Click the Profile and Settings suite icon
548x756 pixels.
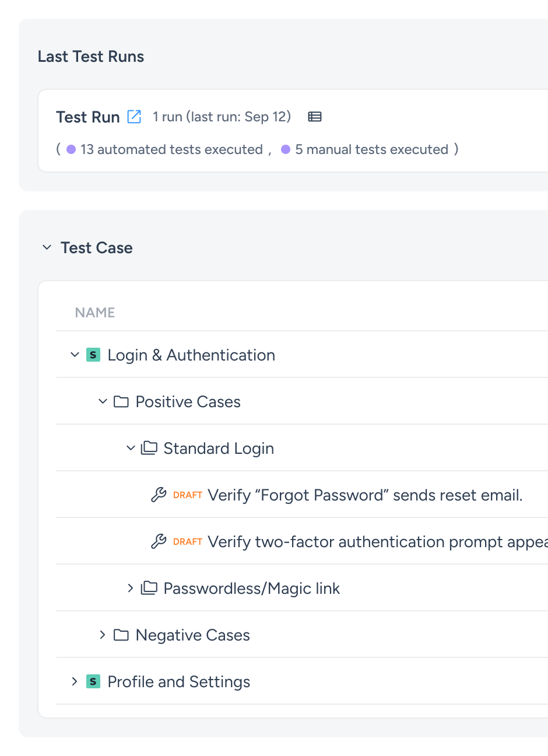click(x=93, y=681)
